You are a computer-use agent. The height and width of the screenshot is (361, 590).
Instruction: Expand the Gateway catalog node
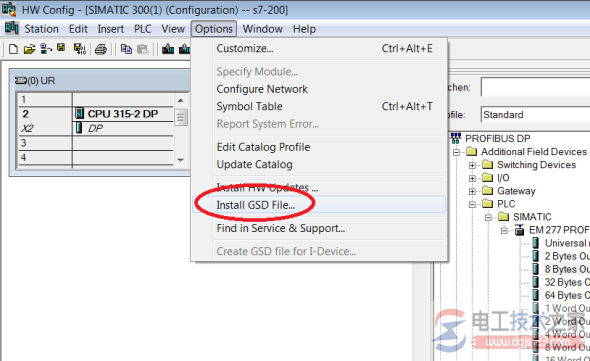[472, 191]
